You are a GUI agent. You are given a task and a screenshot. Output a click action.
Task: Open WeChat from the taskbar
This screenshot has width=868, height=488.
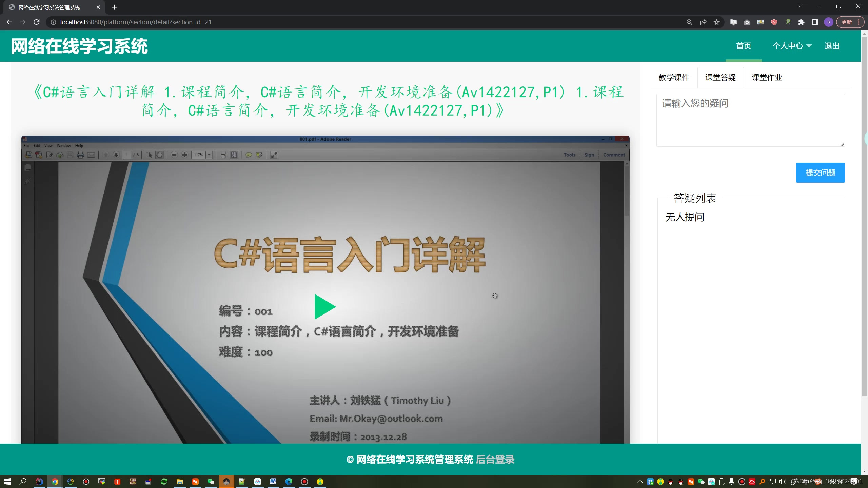211,481
